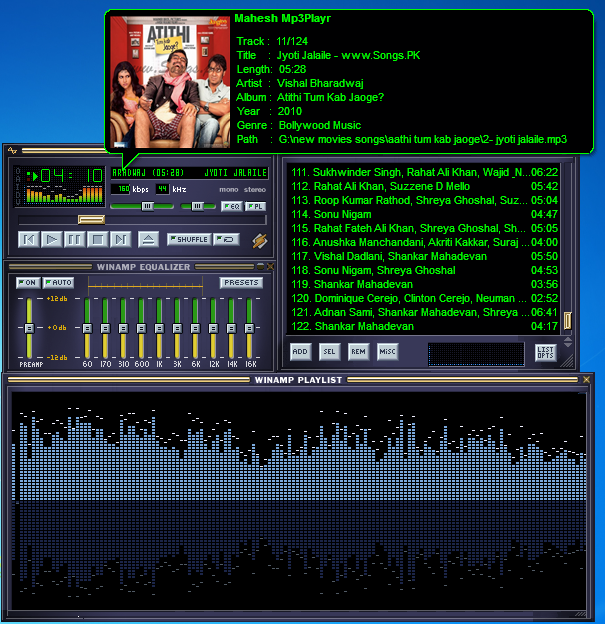
Task: Open the playlist ADD menu
Action: (x=300, y=352)
